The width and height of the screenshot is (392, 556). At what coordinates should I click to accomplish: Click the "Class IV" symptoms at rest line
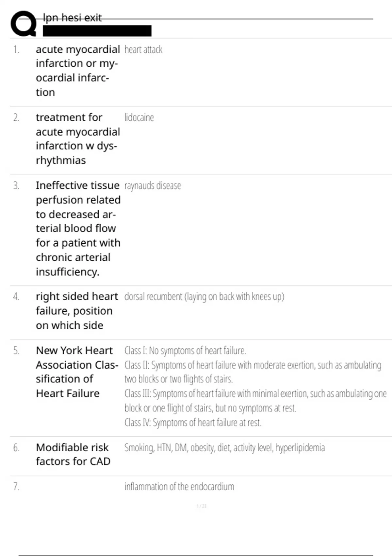pyautogui.click(x=193, y=423)
